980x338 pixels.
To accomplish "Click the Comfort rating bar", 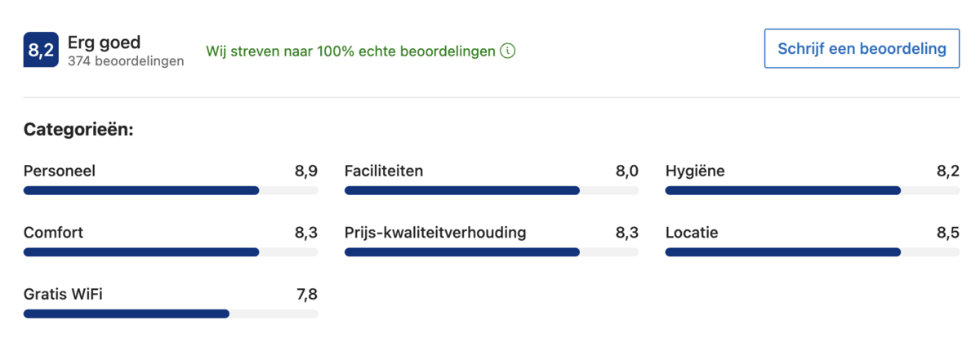I will coord(171,252).
